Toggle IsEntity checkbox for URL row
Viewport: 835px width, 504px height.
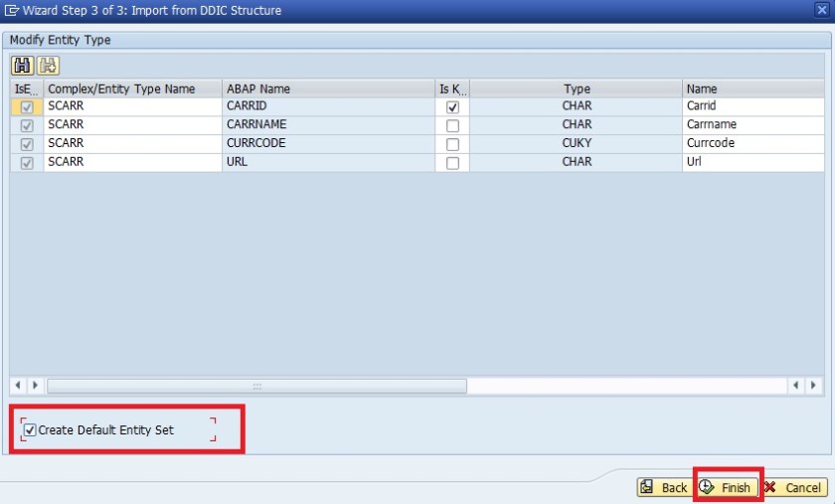27,163
